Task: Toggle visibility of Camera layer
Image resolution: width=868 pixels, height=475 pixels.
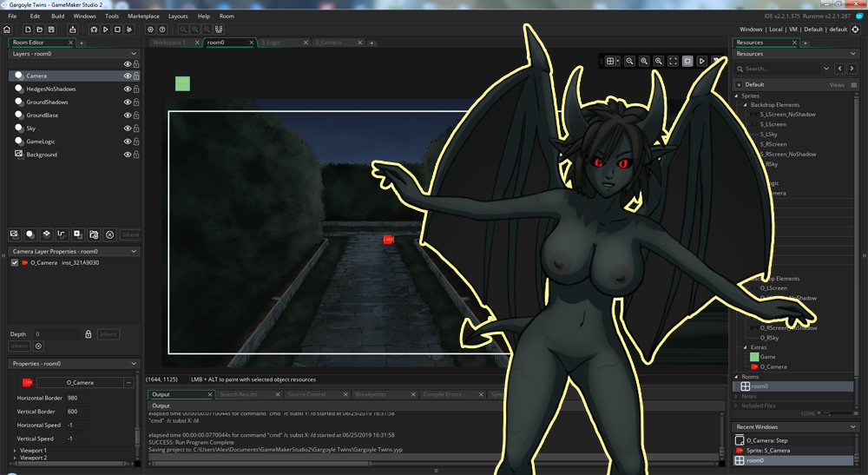Action: pos(128,76)
